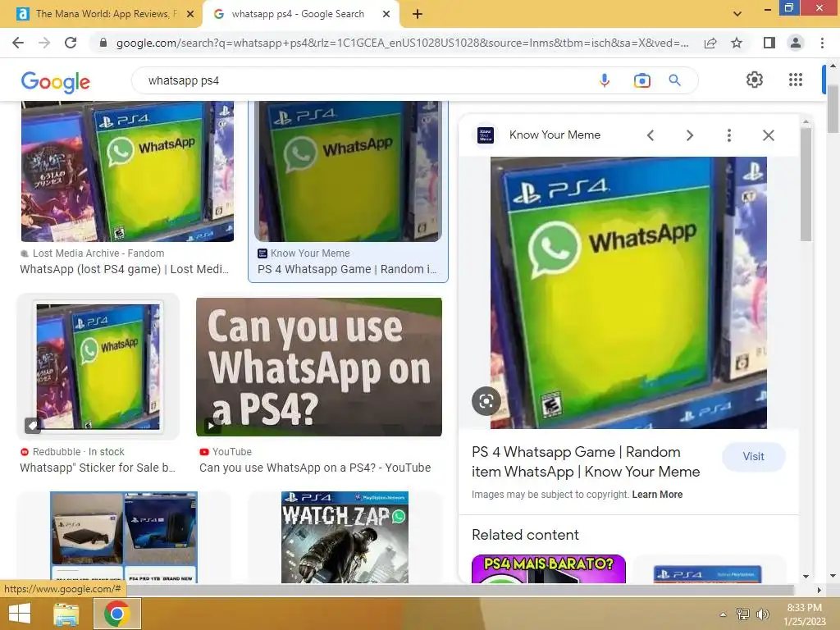Open WhatsApp (lost PS4 game) link
Viewport: 840px width, 630px height.
coord(125,269)
